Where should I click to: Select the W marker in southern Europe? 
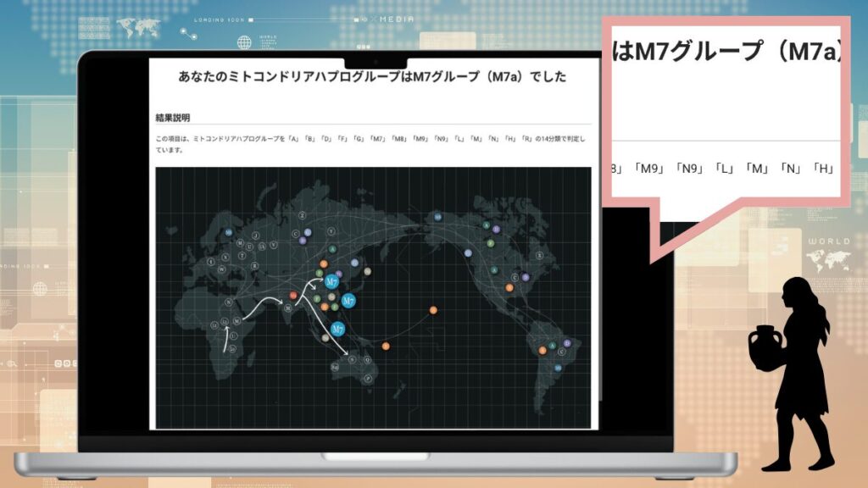[x=221, y=269]
